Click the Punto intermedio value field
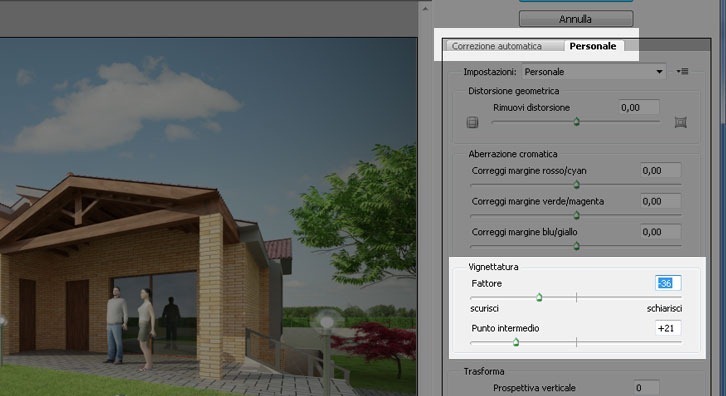The image size is (726, 396). (668, 328)
